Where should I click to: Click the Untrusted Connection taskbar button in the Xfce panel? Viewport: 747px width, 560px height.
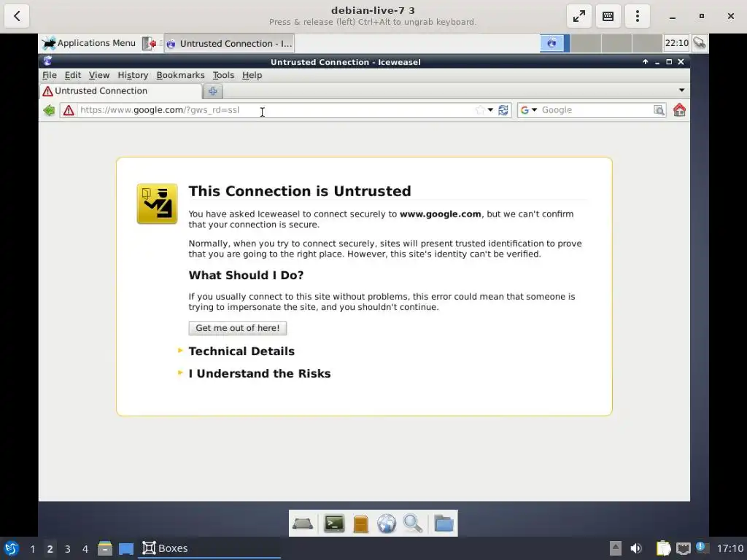click(x=229, y=43)
